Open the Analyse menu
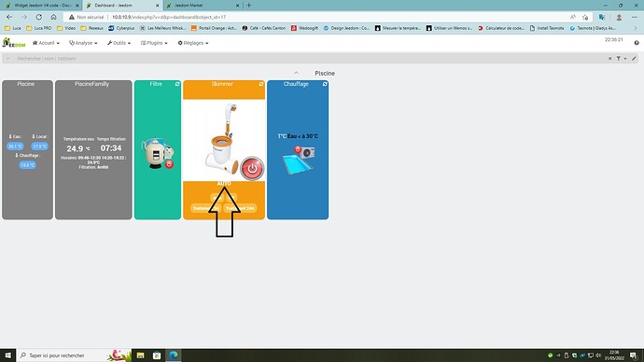 tap(83, 43)
